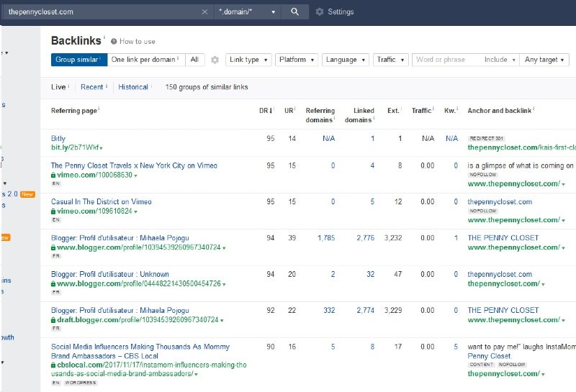Click the lock icon on the cbslocal.com row
The width and height of the screenshot is (576, 392).
pyautogui.click(x=53, y=365)
